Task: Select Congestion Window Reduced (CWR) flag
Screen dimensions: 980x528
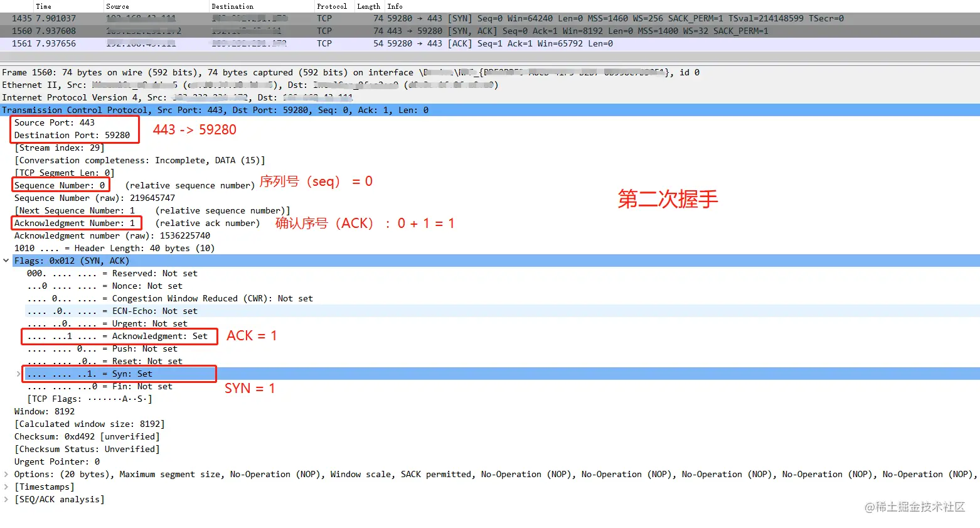Action: [x=170, y=298]
